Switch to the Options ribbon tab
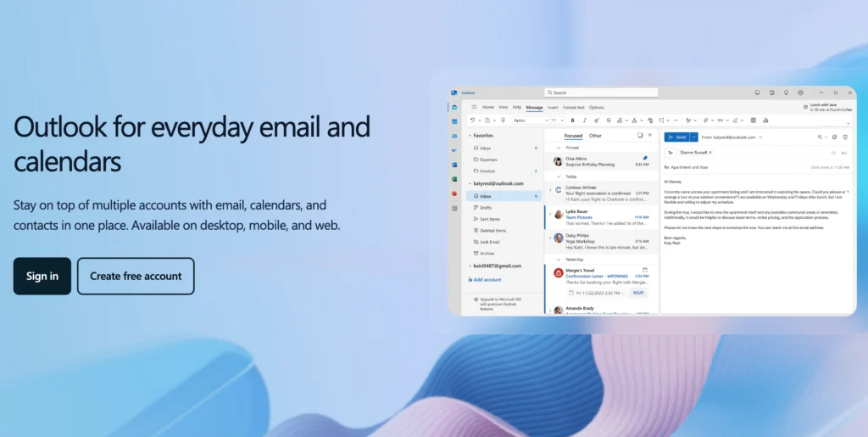Image resolution: width=868 pixels, height=437 pixels. click(596, 107)
